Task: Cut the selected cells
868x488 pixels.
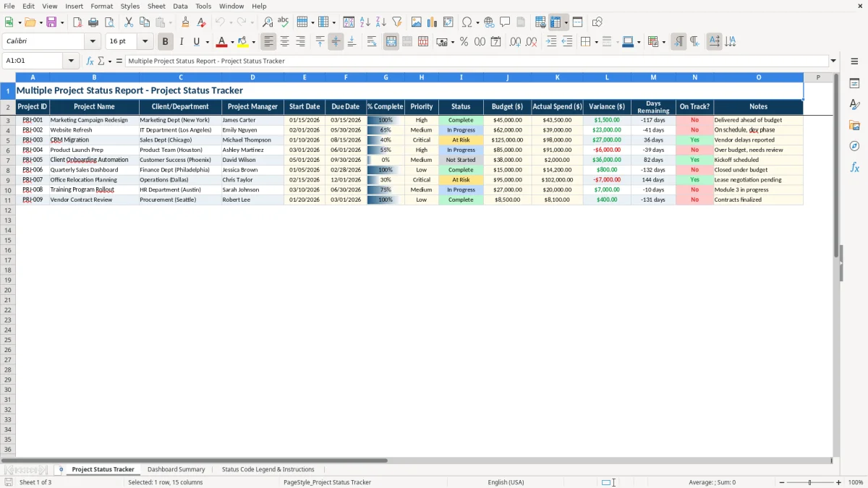Action: pyautogui.click(x=128, y=22)
